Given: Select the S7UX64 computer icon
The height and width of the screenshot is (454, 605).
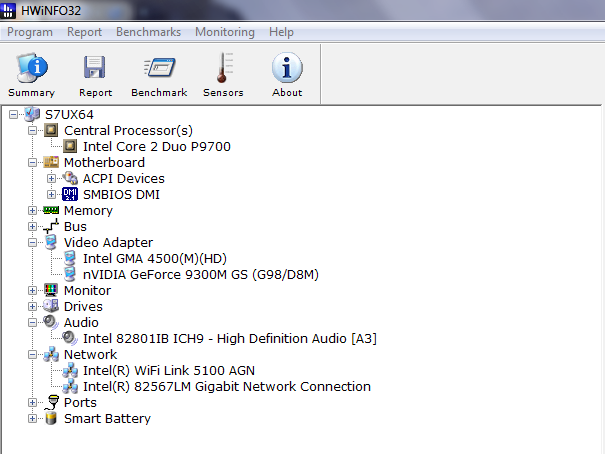Looking at the screenshot, I should (32, 114).
